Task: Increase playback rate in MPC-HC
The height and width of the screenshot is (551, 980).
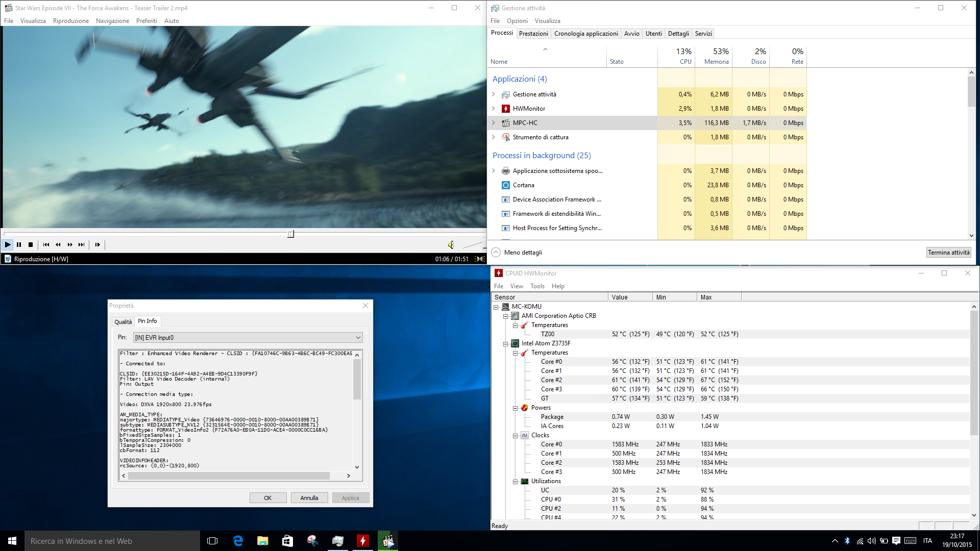Action: pyautogui.click(x=70, y=245)
